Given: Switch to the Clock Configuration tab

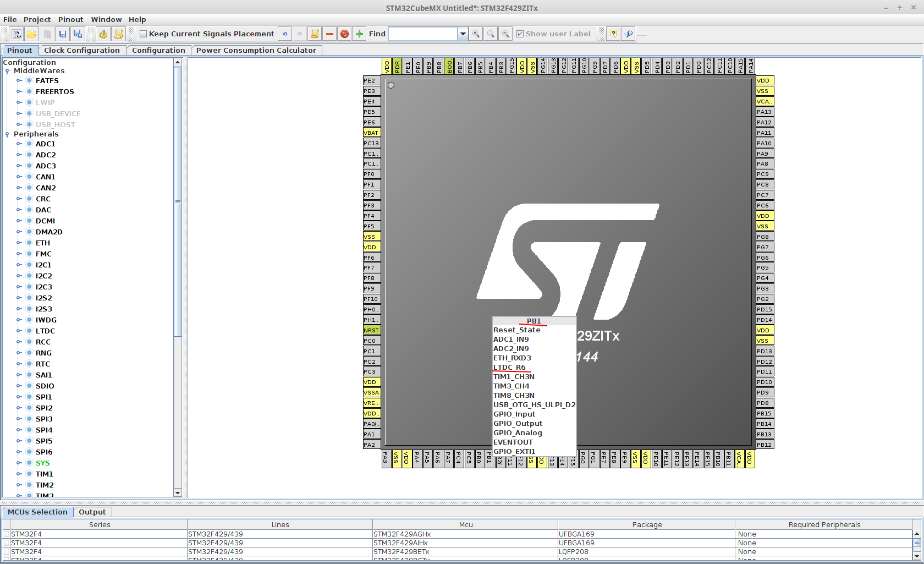Looking at the screenshot, I should point(82,50).
